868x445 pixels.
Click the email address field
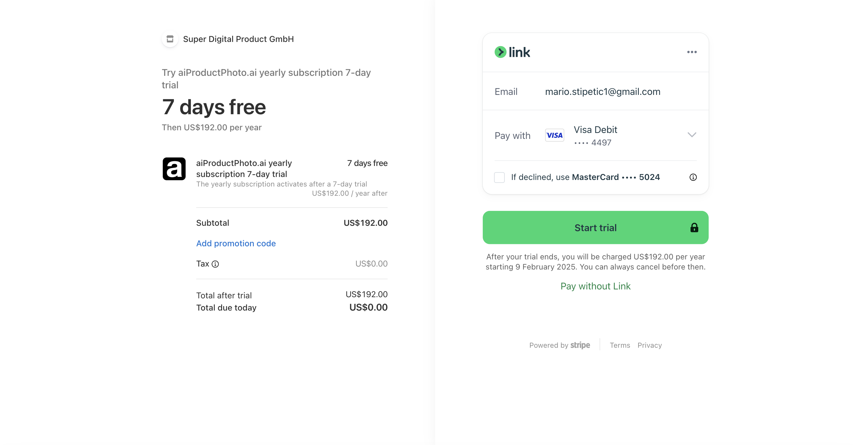click(603, 92)
